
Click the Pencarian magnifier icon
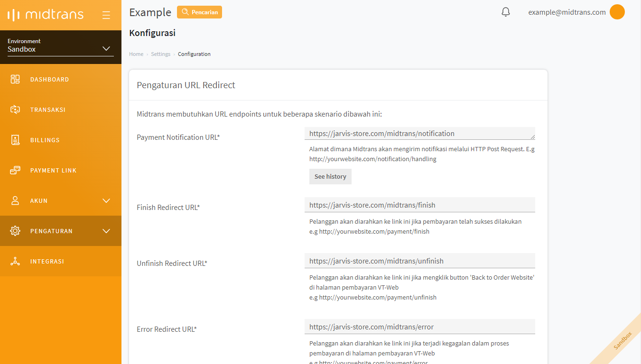coord(185,12)
